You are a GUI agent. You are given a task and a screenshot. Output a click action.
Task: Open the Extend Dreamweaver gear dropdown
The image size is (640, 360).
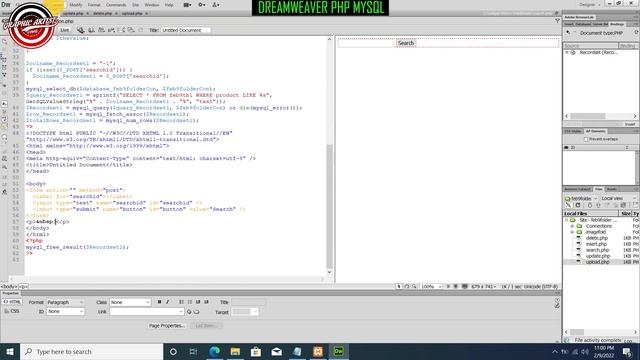click(202, 5)
